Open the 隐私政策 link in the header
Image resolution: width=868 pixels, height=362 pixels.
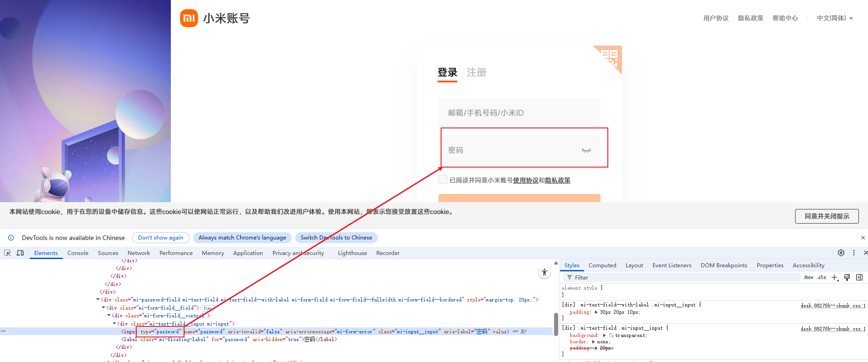coord(750,18)
